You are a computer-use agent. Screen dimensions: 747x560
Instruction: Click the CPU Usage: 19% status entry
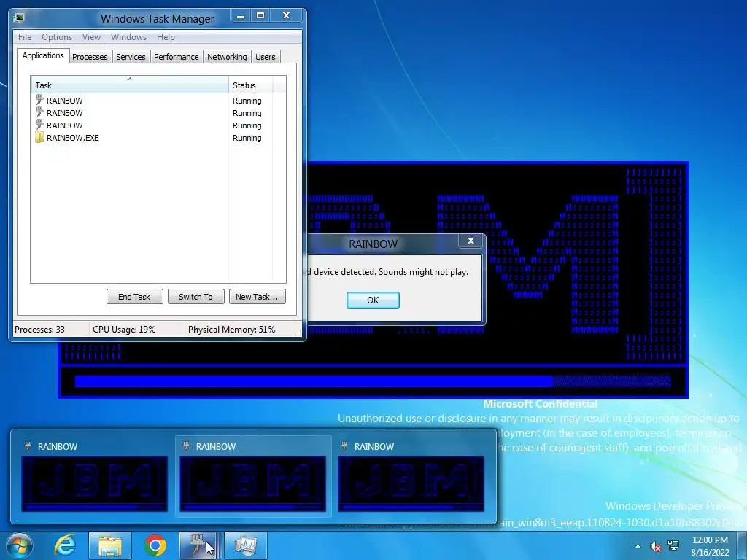coord(124,330)
